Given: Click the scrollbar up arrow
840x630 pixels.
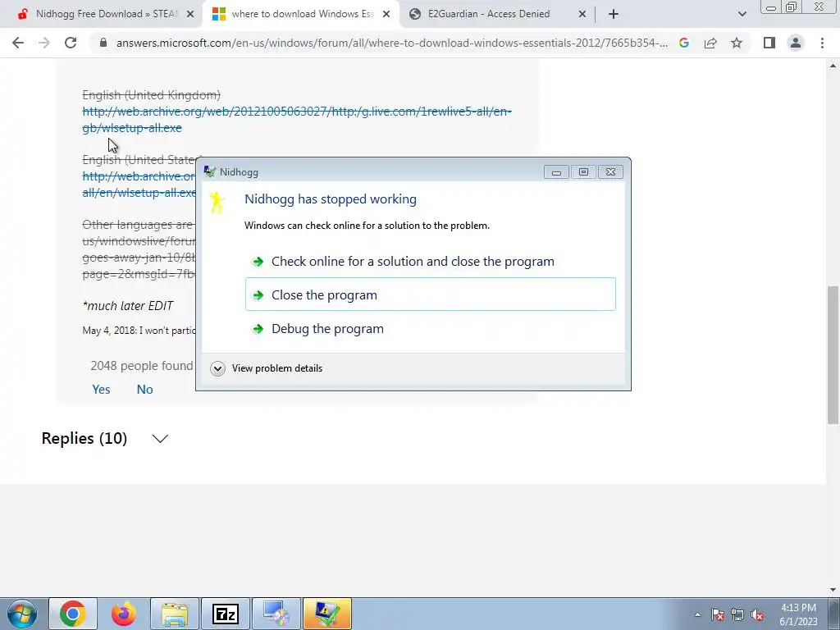Looking at the screenshot, I should pos(833,66).
